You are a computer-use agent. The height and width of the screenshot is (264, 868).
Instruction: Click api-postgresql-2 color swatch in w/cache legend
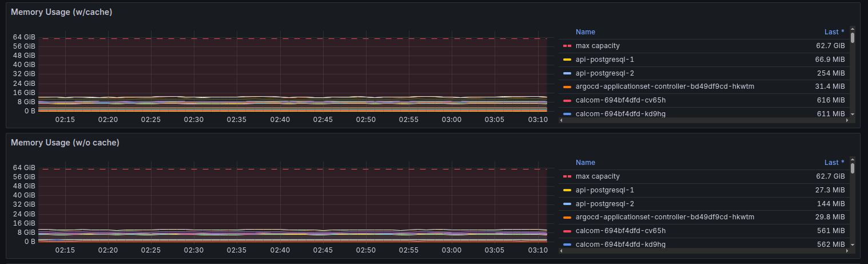pos(567,73)
